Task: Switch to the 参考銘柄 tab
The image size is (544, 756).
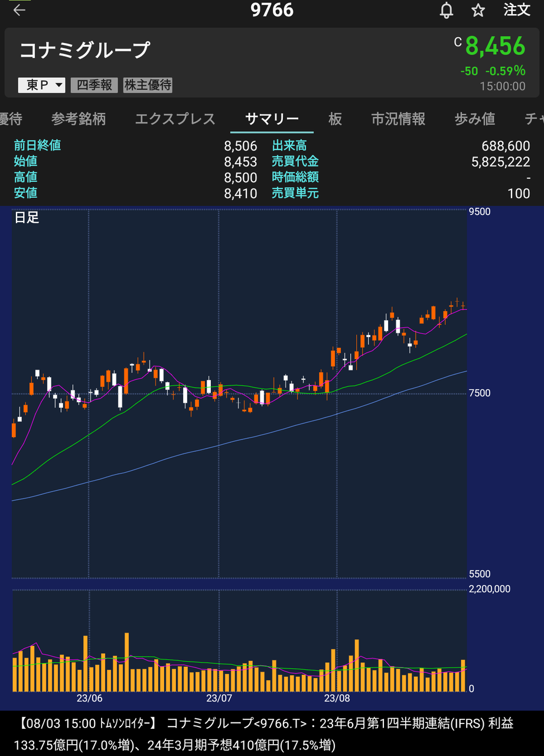Action: 79,119
